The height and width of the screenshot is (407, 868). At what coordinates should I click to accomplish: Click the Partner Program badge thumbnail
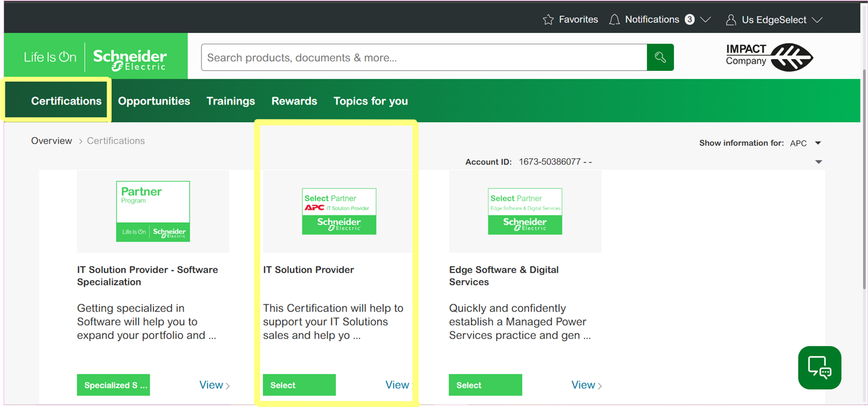coord(153,211)
